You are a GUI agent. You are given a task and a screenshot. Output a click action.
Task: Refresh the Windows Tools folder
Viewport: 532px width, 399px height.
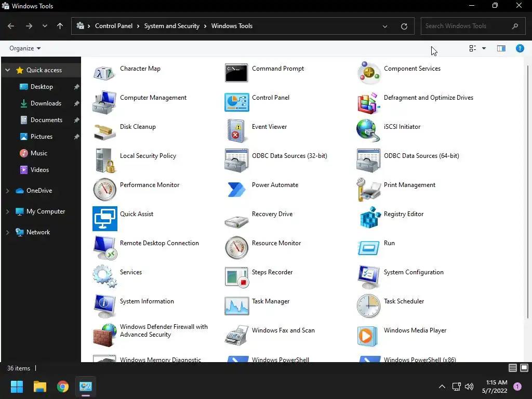pos(404,26)
